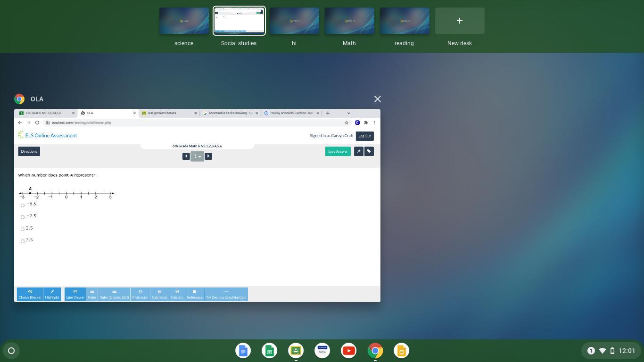
Task: Open Google Sheets from the shelf
Action: point(270,351)
